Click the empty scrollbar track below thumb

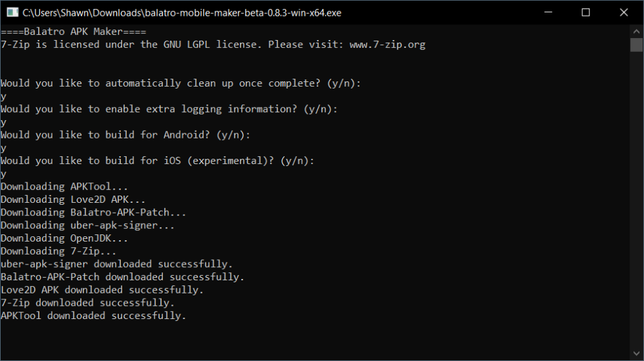pyautogui.click(x=636, y=197)
